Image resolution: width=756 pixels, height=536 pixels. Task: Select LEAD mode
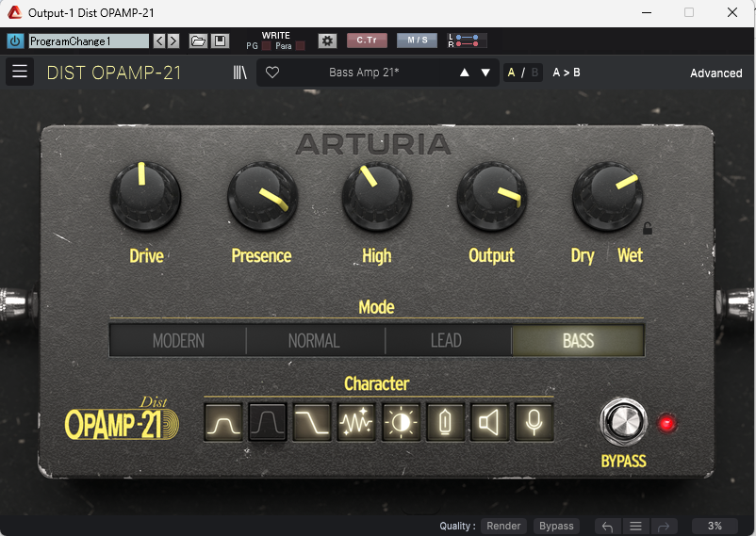[x=447, y=341]
